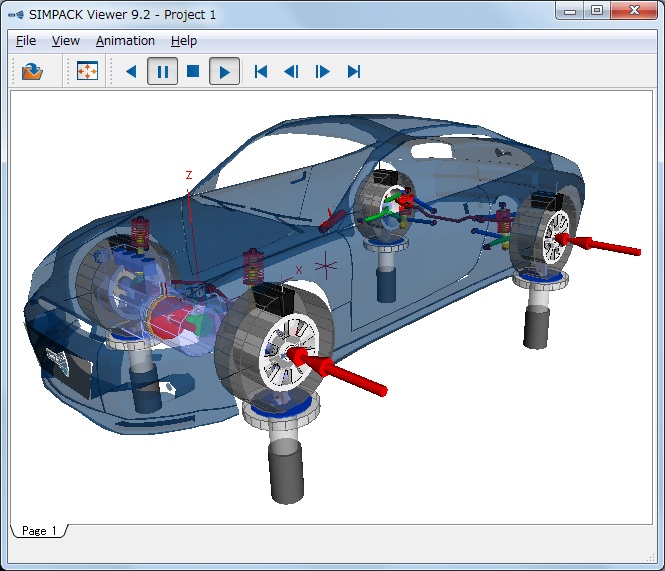Click the fit-to-view icon in toolbar
This screenshot has width=665, height=571.
[87, 71]
